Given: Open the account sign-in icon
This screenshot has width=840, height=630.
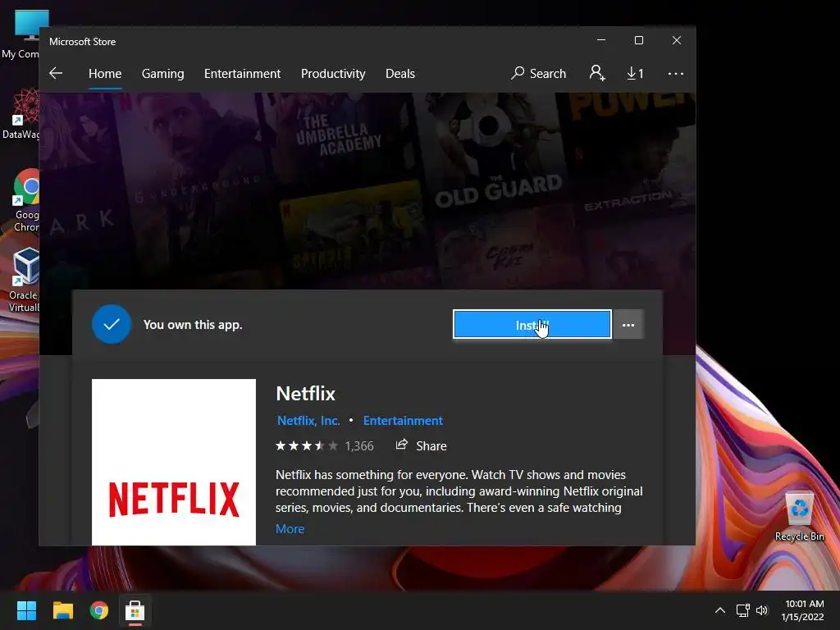Looking at the screenshot, I should click(597, 73).
